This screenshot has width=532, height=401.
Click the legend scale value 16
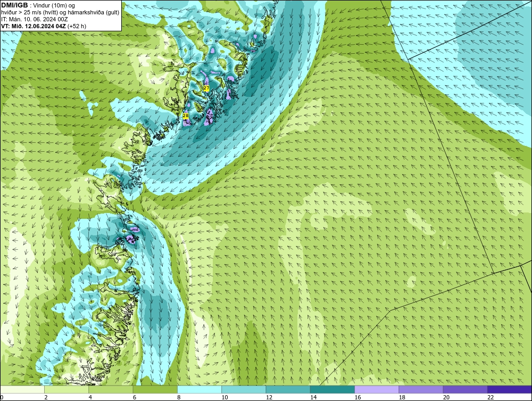358,397
